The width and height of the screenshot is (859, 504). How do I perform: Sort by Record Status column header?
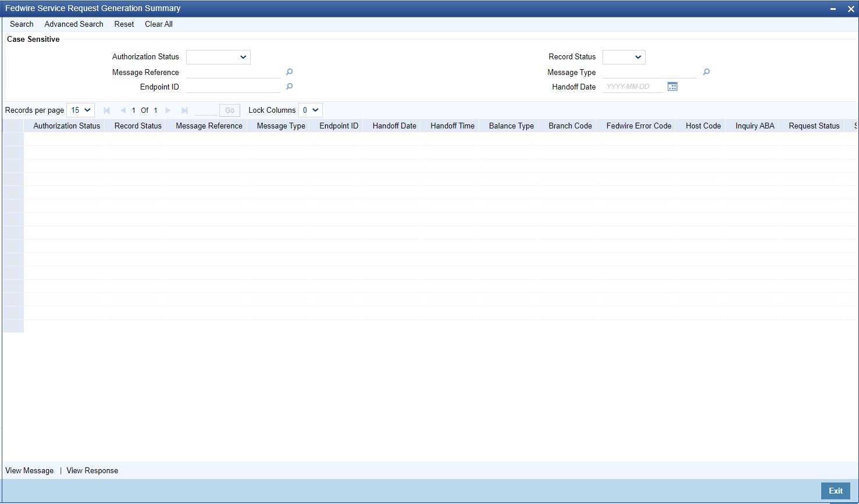138,126
